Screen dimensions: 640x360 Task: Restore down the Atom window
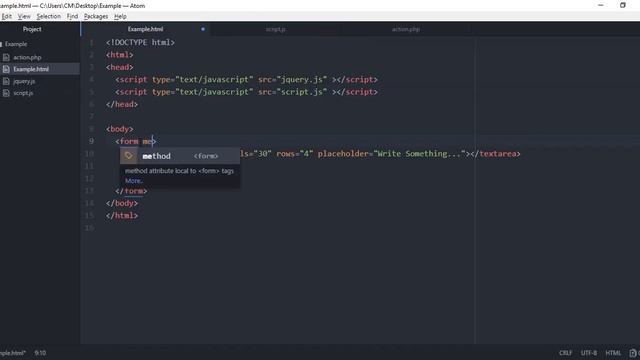click(622, 5)
